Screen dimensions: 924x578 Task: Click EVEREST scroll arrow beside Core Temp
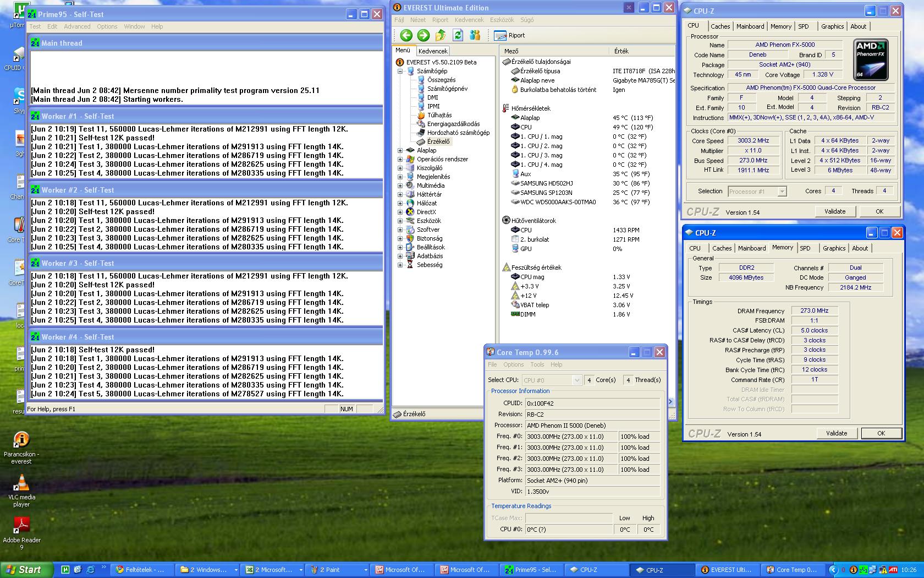point(670,402)
